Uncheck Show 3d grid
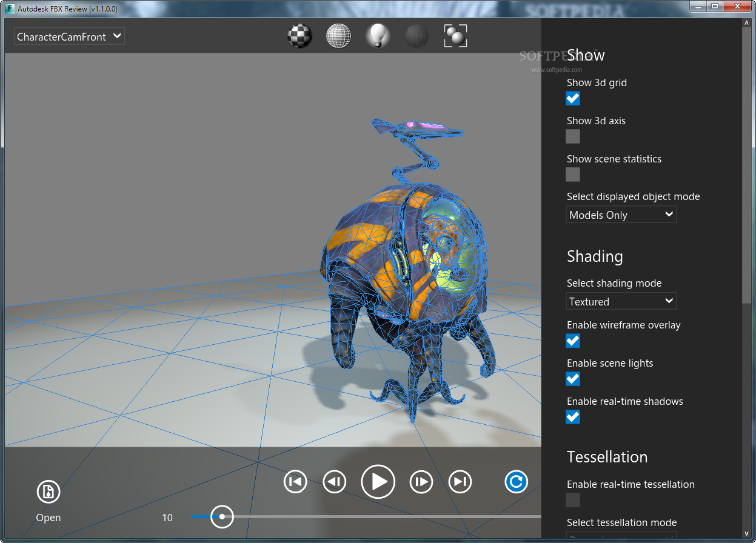The width and height of the screenshot is (756, 543). [573, 98]
